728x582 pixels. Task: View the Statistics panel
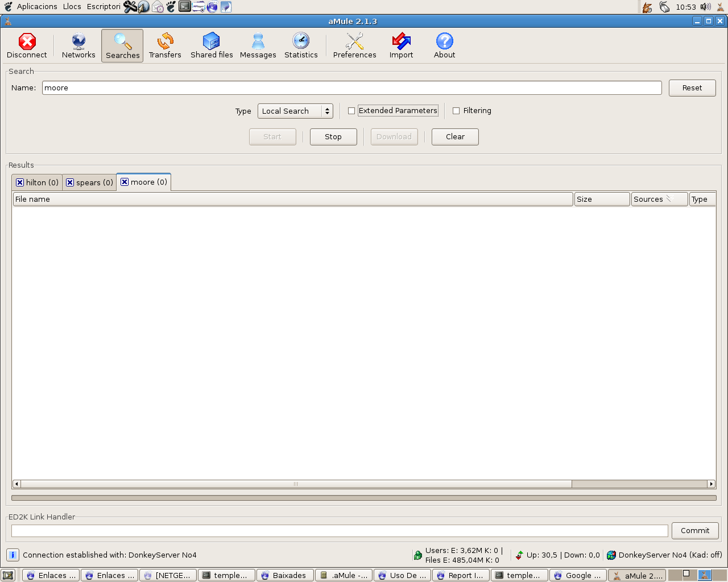(301, 45)
